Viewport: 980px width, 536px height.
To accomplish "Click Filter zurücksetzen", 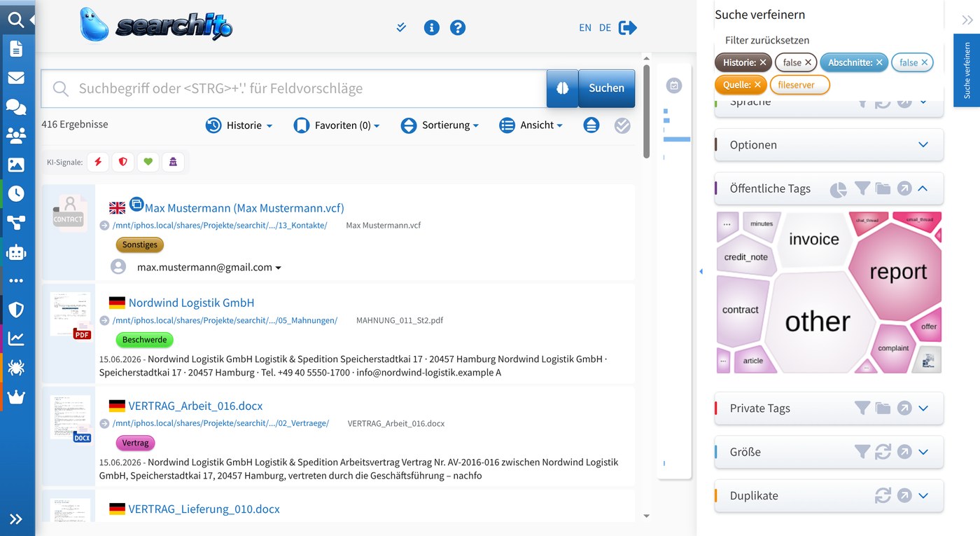I will (767, 41).
